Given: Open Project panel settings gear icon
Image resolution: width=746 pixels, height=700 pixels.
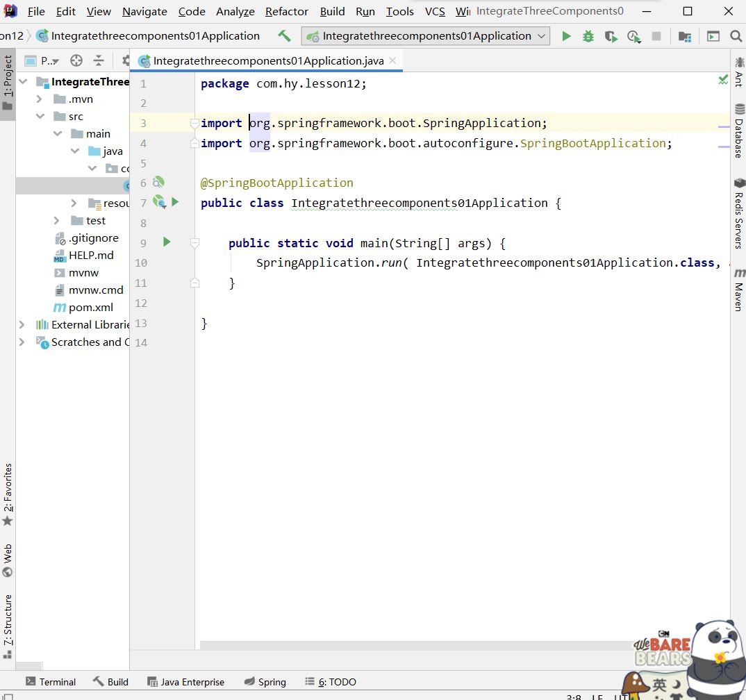Looking at the screenshot, I should pyautogui.click(x=126, y=60).
